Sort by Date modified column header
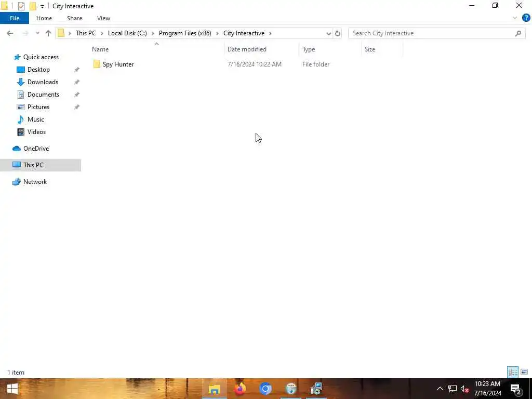Viewport: 532px width, 399px height. (x=262, y=49)
